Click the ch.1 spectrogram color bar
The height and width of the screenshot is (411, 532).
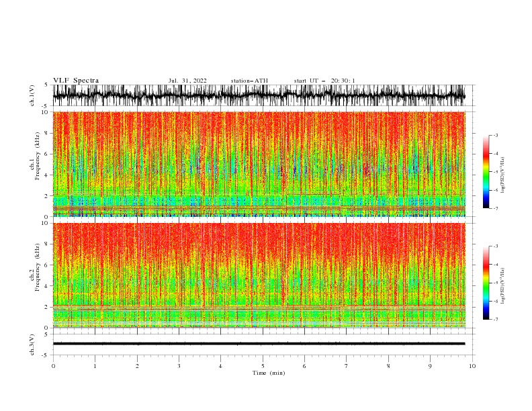pos(486,171)
